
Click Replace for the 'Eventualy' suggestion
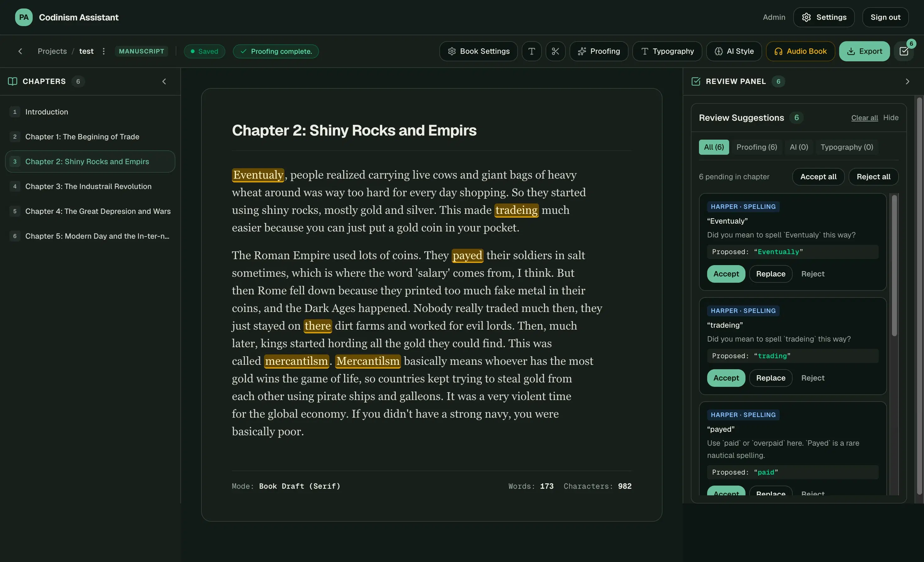point(770,274)
